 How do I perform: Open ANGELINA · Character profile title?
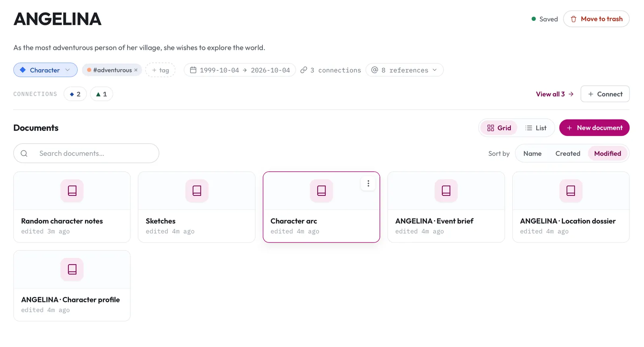click(x=70, y=300)
